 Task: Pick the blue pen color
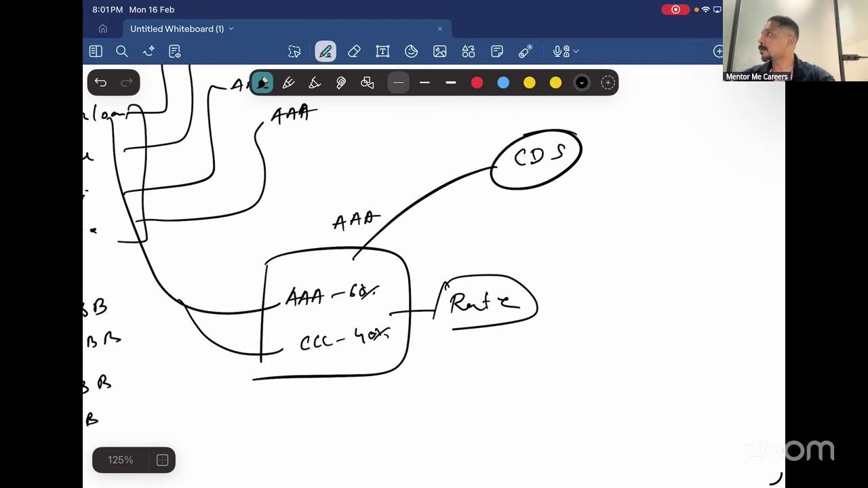point(503,83)
